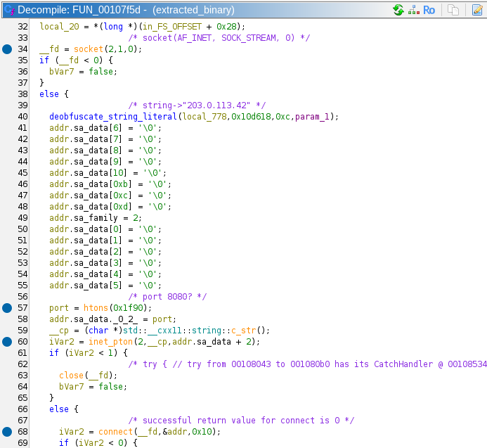This screenshot has height=448, width=487.
Task: Click the c_str method name on line 59
Action: (x=243, y=330)
